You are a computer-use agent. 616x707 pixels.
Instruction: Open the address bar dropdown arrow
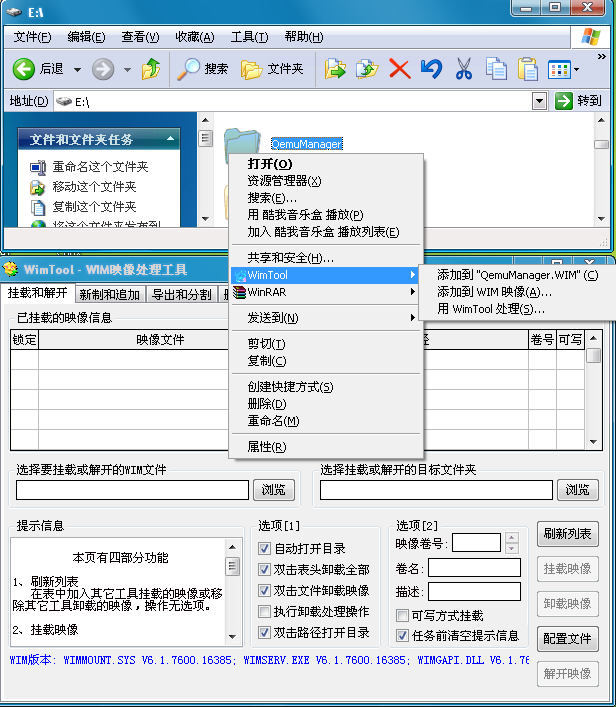coord(540,101)
